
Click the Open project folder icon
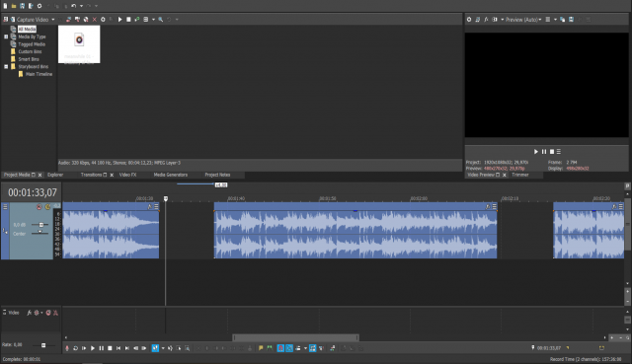point(14,6)
